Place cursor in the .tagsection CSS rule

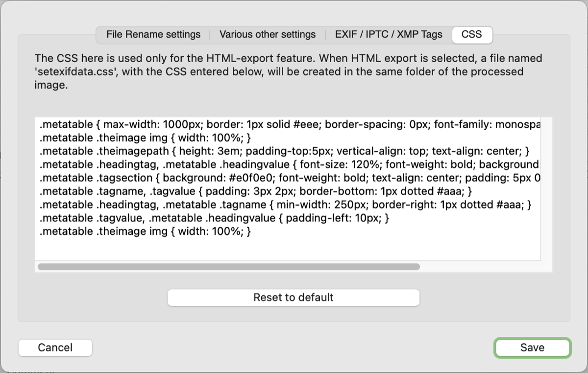pyautogui.click(x=289, y=178)
